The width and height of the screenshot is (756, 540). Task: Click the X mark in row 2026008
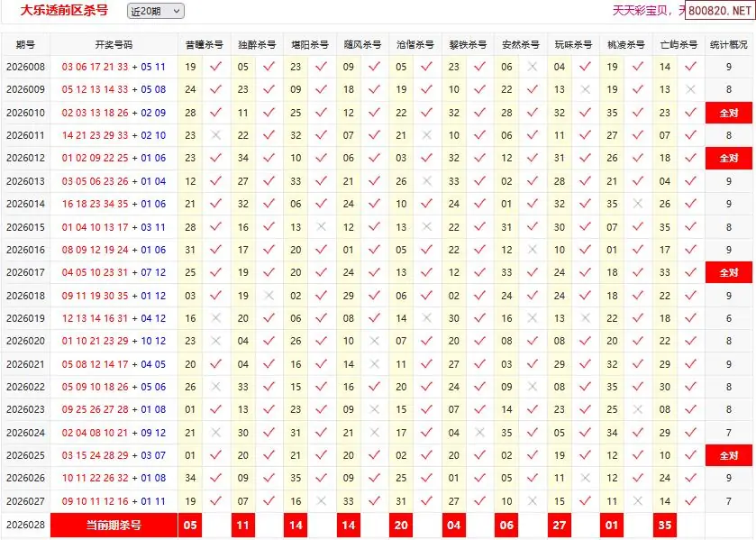533,67
